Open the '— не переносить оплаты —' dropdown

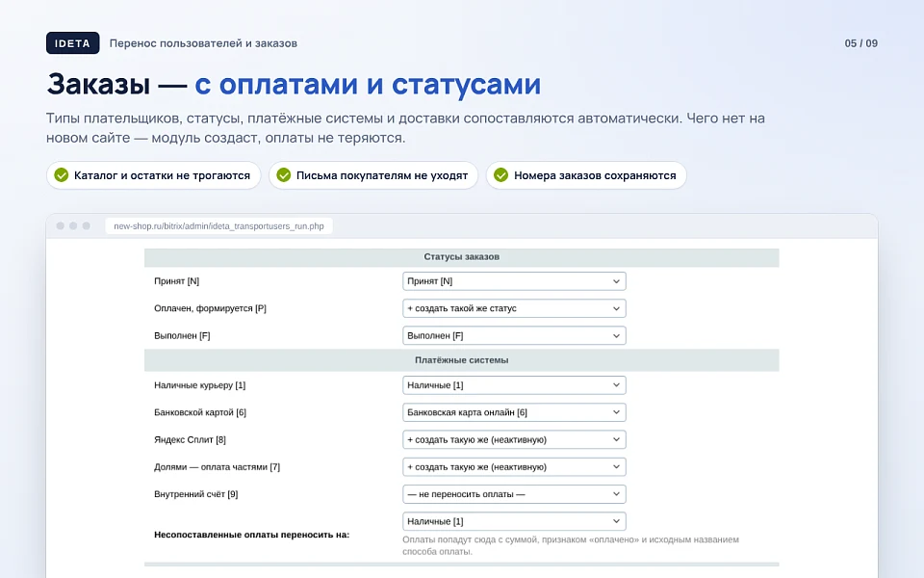point(514,494)
